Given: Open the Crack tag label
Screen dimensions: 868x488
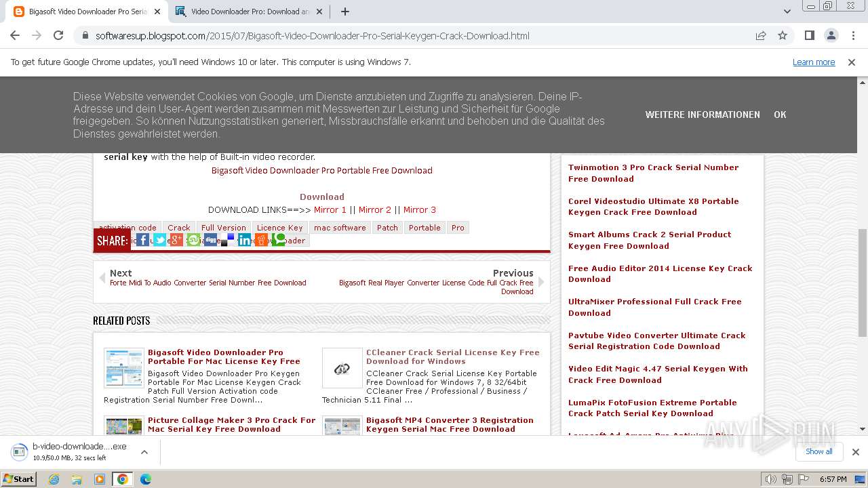Looking at the screenshot, I should pos(179,228).
